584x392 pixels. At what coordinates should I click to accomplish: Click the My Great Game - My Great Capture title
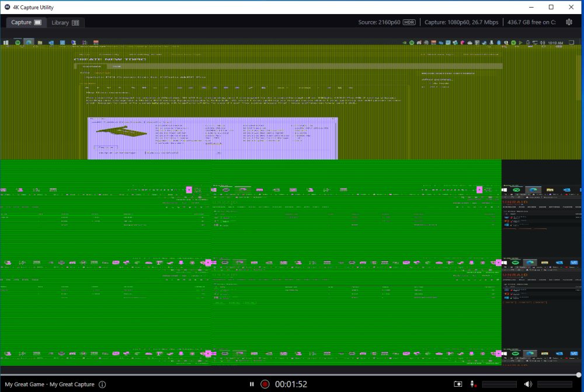click(x=50, y=384)
